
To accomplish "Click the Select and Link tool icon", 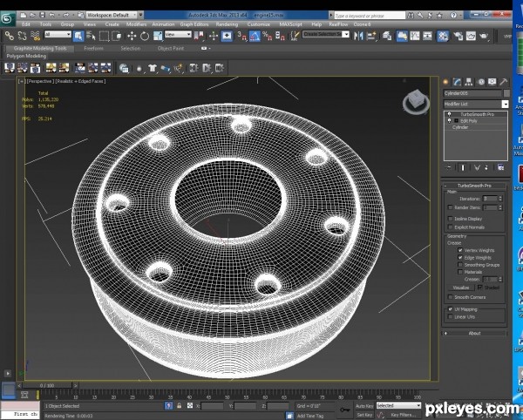I will (9, 36).
